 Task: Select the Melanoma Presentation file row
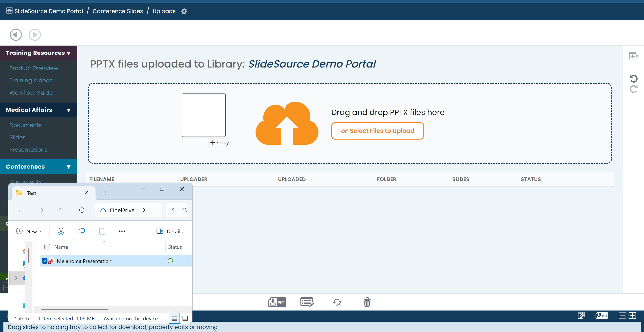tap(116, 261)
